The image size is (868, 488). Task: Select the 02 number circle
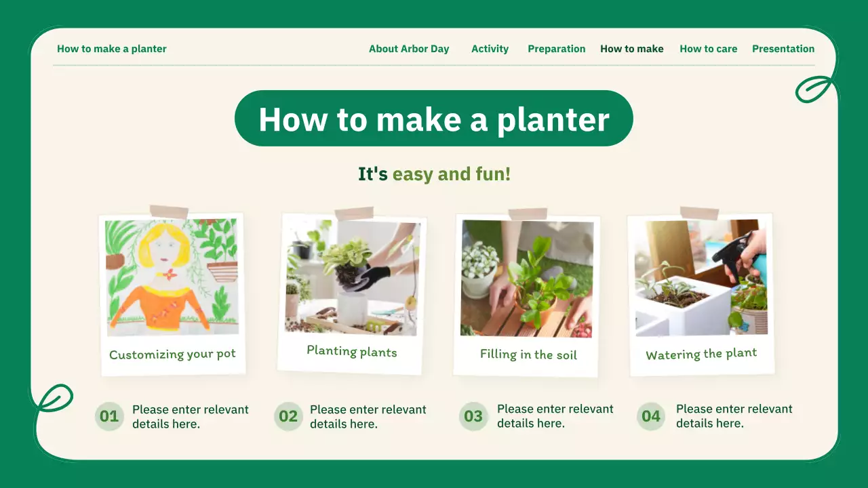coord(288,416)
